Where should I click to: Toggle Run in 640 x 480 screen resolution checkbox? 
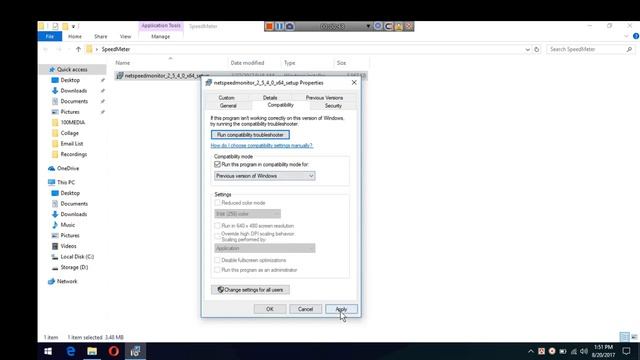217,226
